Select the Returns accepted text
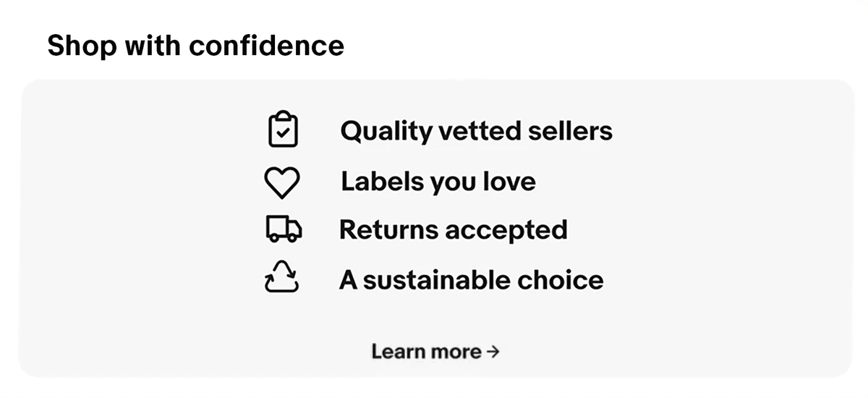 point(453,230)
